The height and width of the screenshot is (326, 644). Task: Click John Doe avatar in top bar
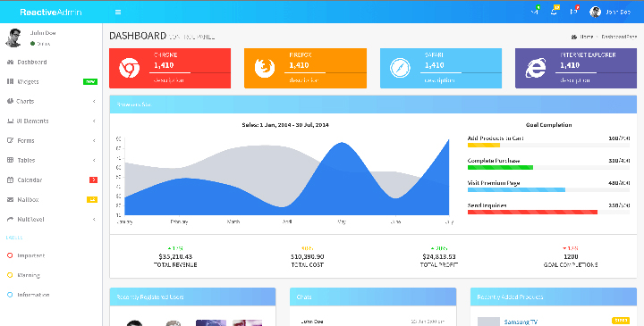(595, 12)
